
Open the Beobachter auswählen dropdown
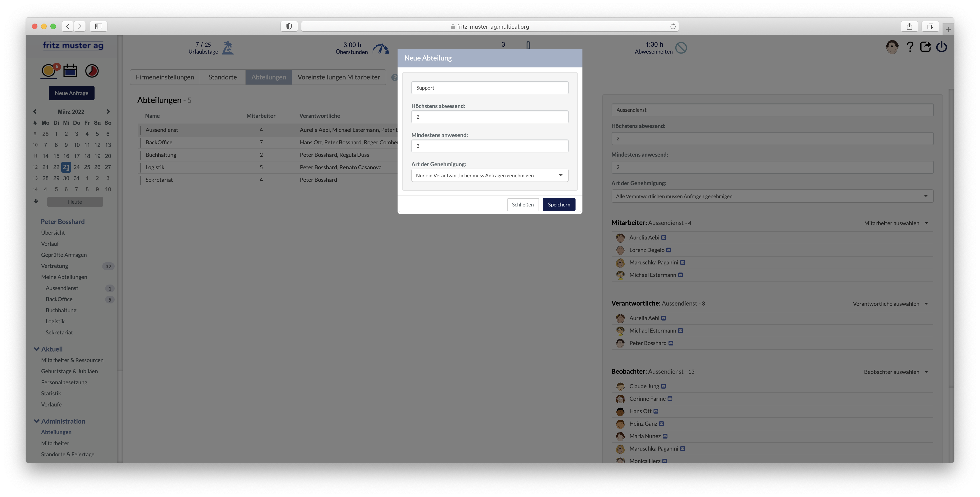[896, 372]
